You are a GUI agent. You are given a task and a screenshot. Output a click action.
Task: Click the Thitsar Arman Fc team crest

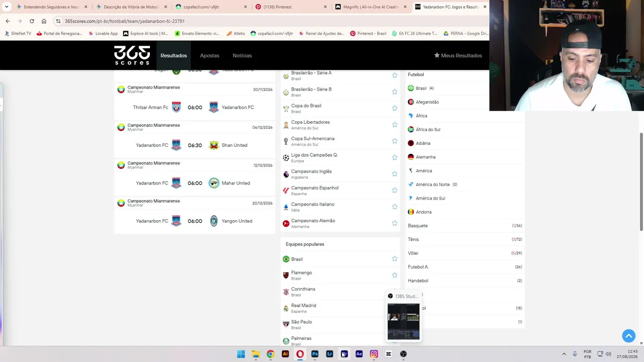tap(176, 107)
